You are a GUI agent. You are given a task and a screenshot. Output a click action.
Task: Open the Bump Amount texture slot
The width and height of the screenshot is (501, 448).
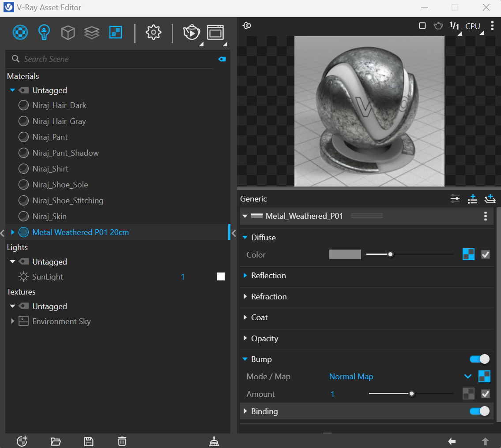tap(468, 394)
